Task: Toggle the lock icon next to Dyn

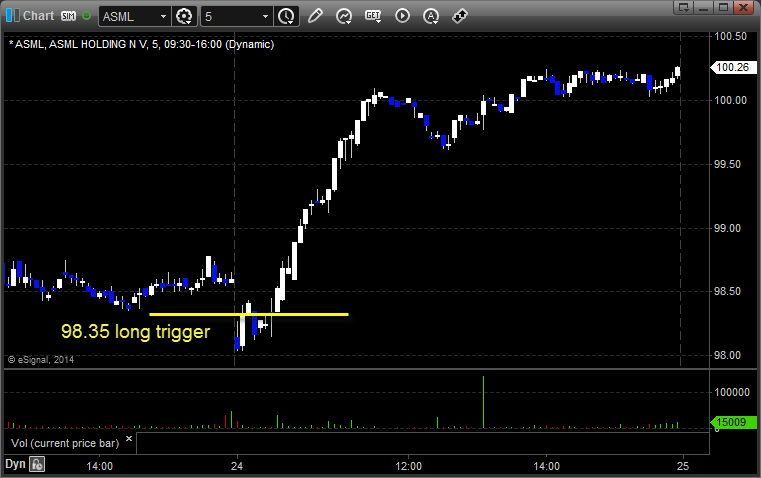Action: coord(37,464)
